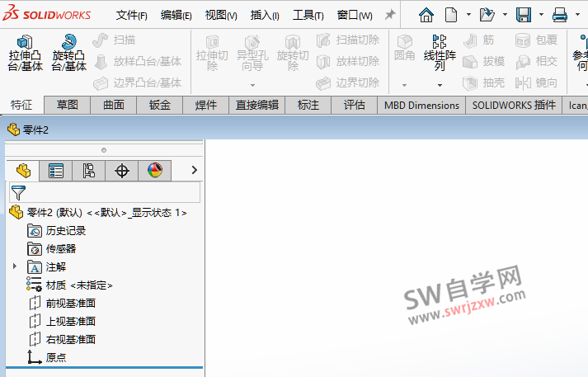Select the Rib (筋) tool
Viewport: 588px width, 377px height.
pos(478,40)
